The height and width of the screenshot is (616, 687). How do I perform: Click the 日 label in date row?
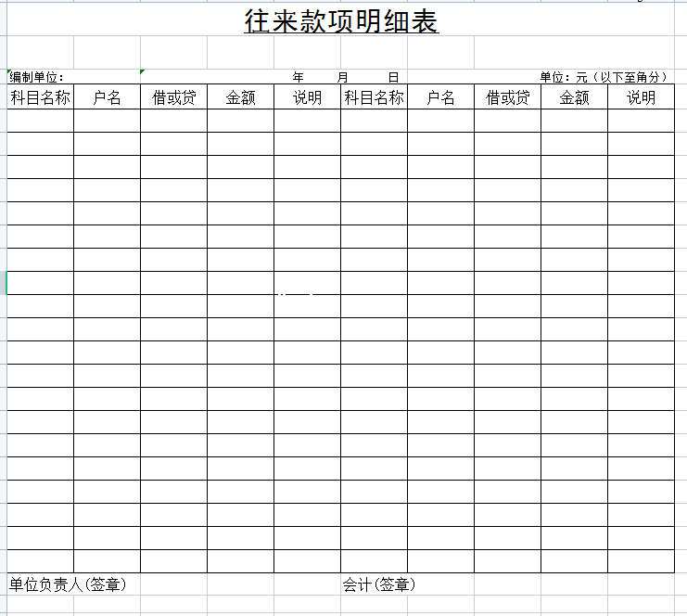393,77
